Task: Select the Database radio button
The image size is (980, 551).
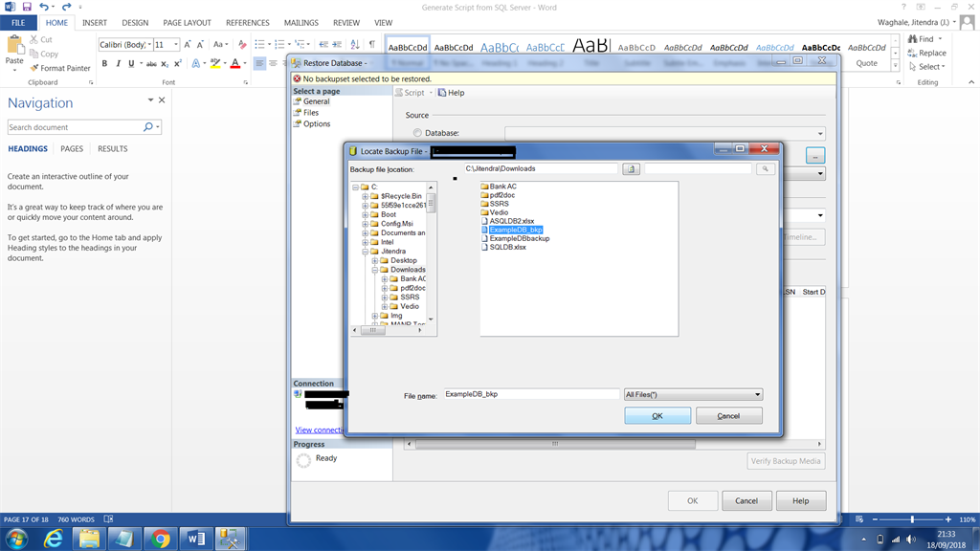Action: [x=417, y=133]
